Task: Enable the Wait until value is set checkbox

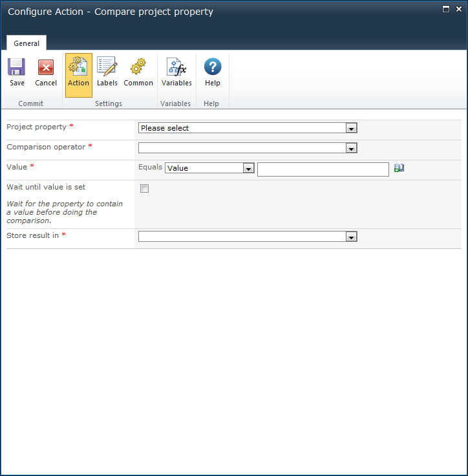Action: pyautogui.click(x=145, y=189)
